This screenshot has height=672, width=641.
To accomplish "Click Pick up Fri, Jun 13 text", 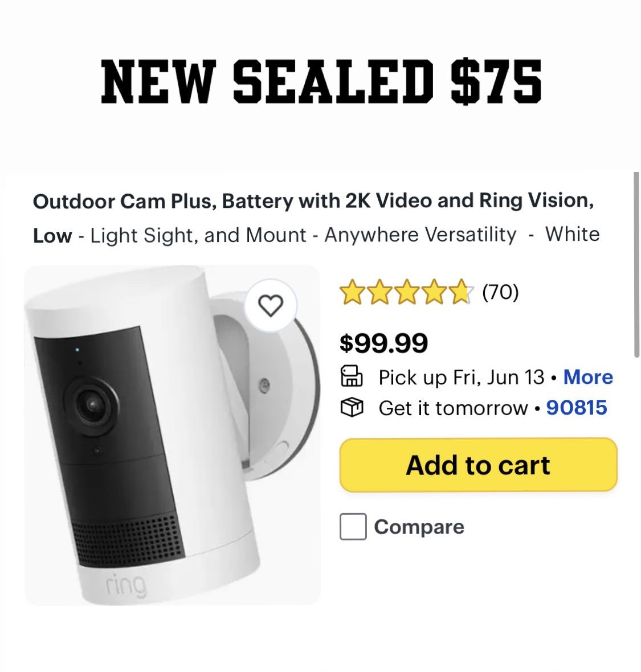I will (x=462, y=378).
